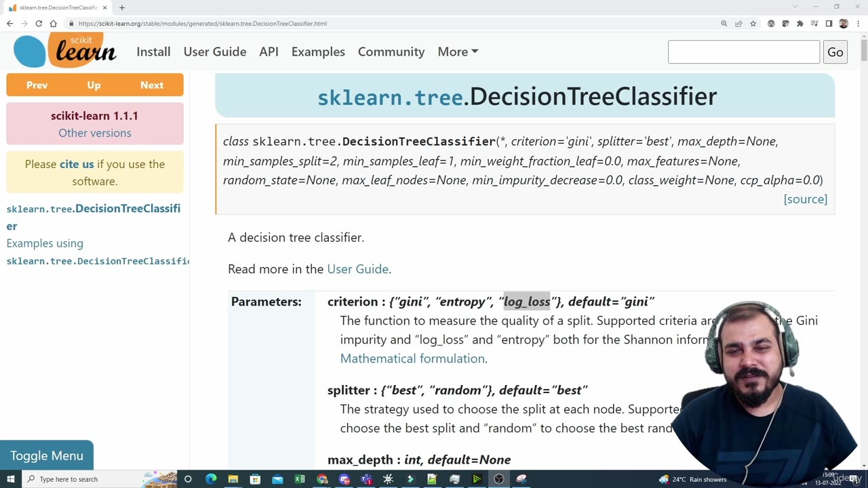868x488 pixels.
Task: Click the "max_depth" parameter name
Action: point(360,460)
